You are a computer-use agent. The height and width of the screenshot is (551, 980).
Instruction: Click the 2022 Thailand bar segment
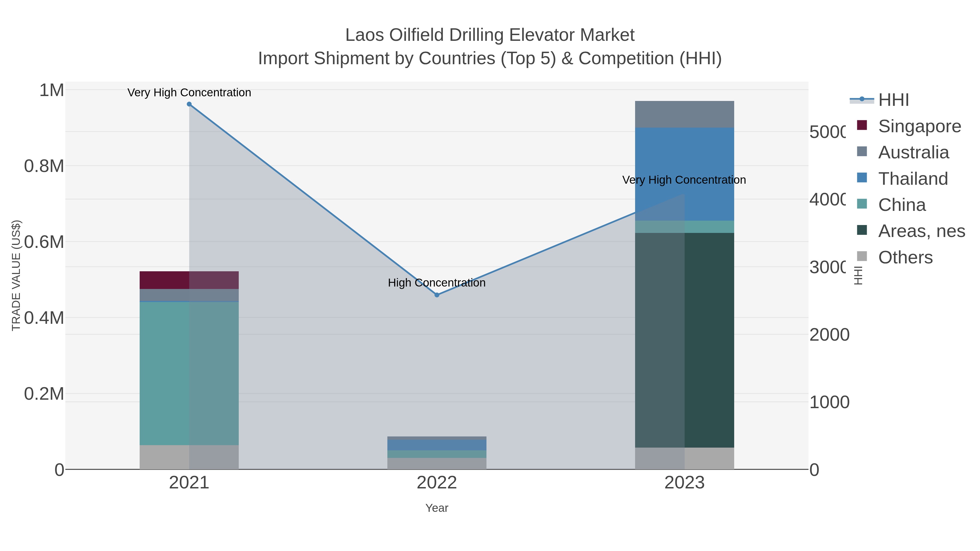click(x=437, y=445)
